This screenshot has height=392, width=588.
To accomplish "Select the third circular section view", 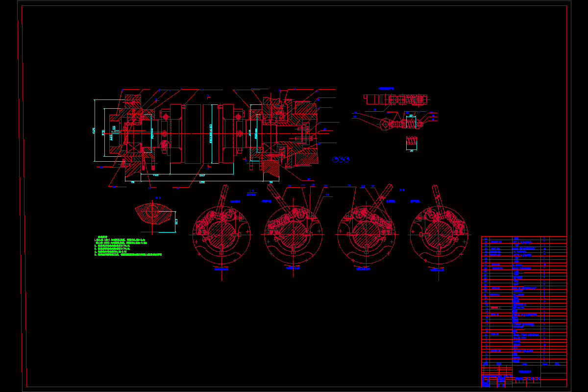I will [367, 234].
